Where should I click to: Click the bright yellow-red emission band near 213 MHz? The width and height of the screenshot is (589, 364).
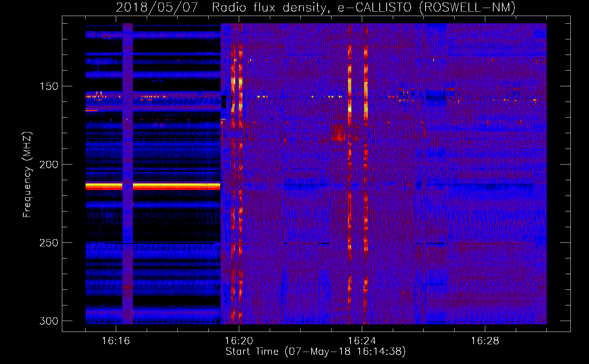[153, 186]
